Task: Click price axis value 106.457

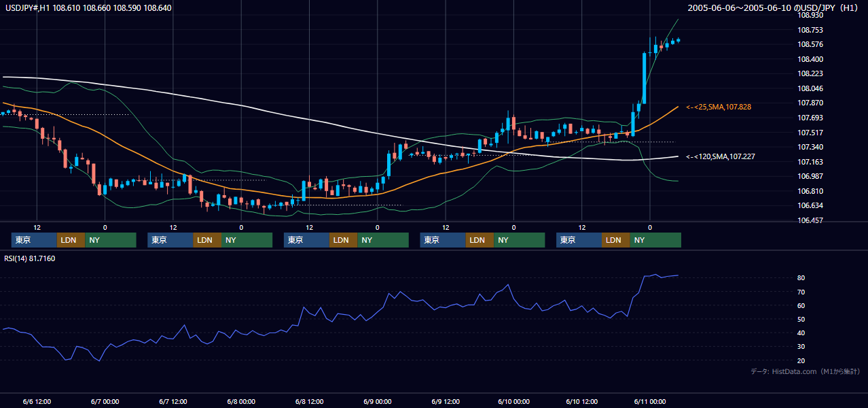Action: click(x=811, y=220)
